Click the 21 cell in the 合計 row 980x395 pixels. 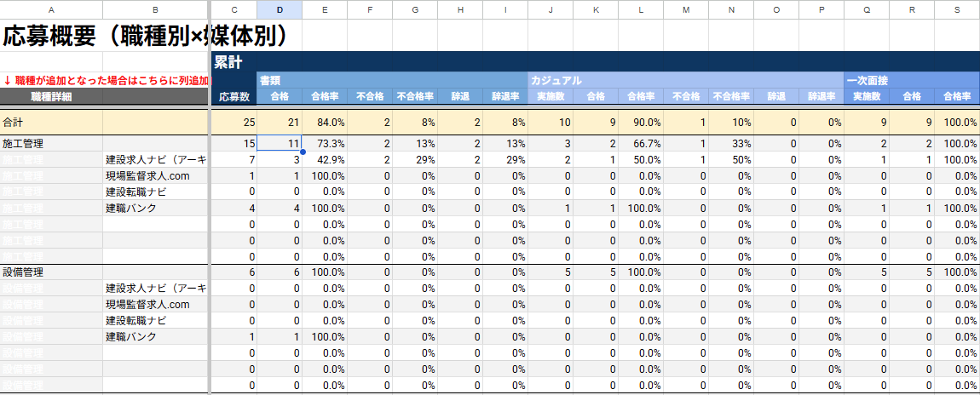click(x=280, y=123)
